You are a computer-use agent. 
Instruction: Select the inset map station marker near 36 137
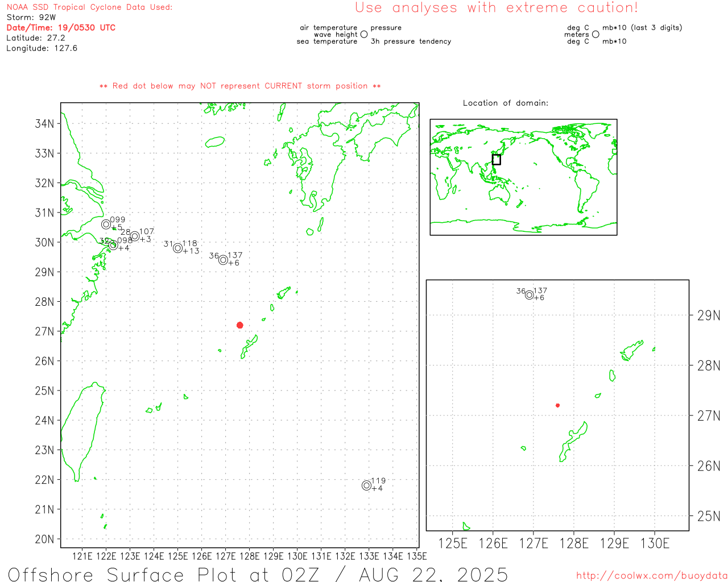click(530, 295)
